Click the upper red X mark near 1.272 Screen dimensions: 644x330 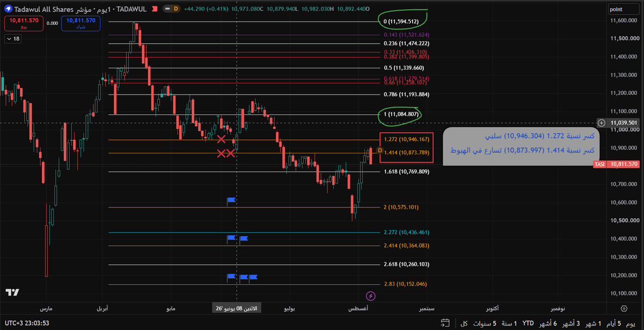(221, 139)
